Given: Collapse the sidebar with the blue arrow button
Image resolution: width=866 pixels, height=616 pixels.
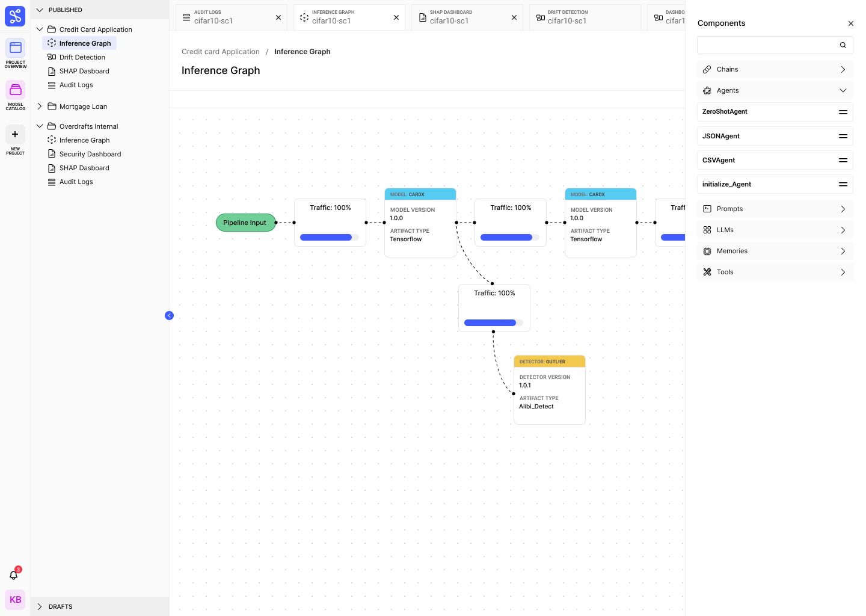Looking at the screenshot, I should 169,315.
